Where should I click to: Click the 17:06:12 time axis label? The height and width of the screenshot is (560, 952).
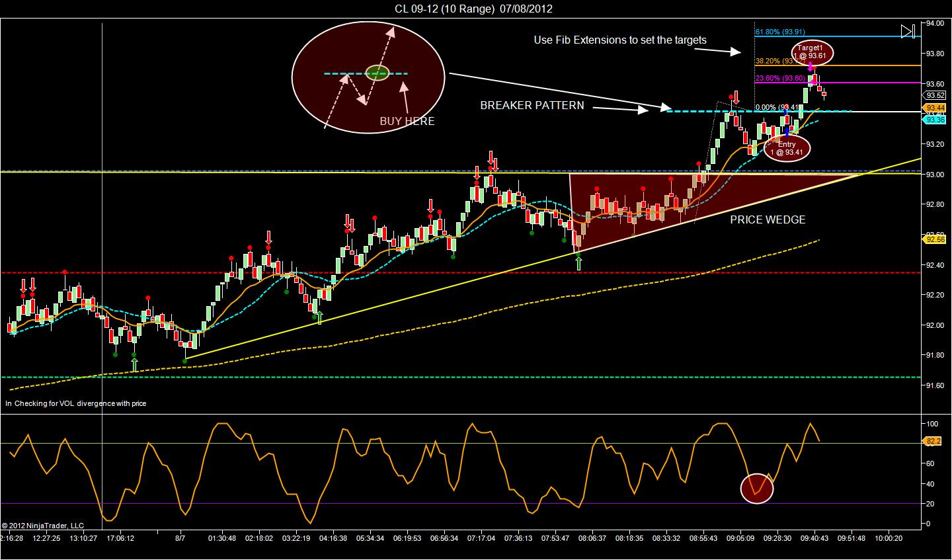[x=120, y=538]
